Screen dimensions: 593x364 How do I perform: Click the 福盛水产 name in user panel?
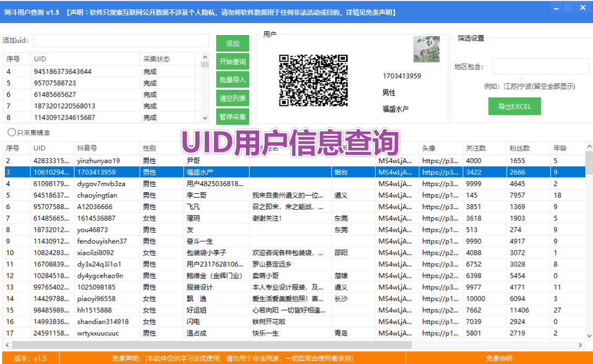[395, 109]
